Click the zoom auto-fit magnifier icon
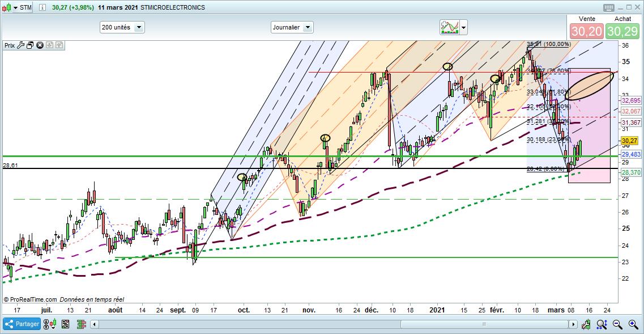 coord(602,324)
